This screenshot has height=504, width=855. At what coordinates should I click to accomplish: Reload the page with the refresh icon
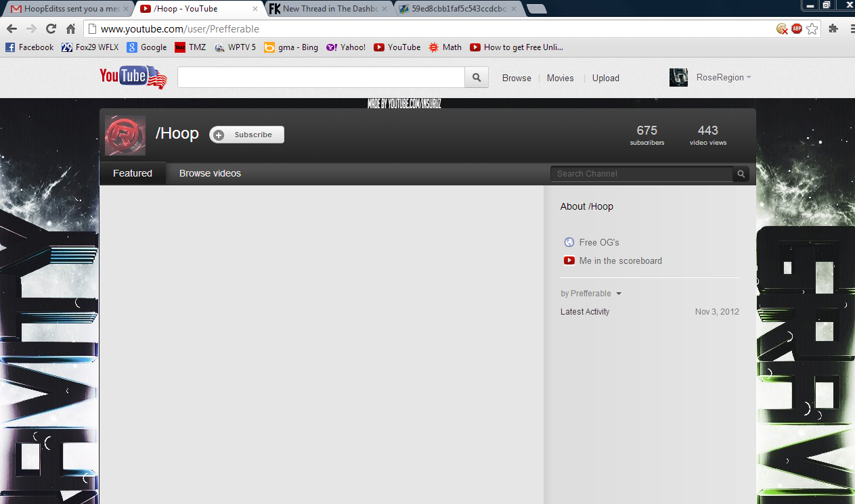[x=51, y=29]
